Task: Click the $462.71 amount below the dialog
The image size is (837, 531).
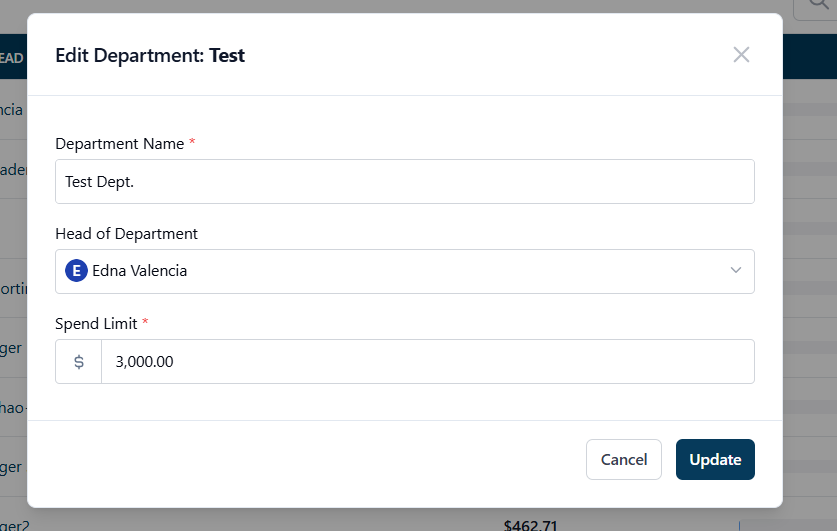Action: pyautogui.click(x=530, y=525)
